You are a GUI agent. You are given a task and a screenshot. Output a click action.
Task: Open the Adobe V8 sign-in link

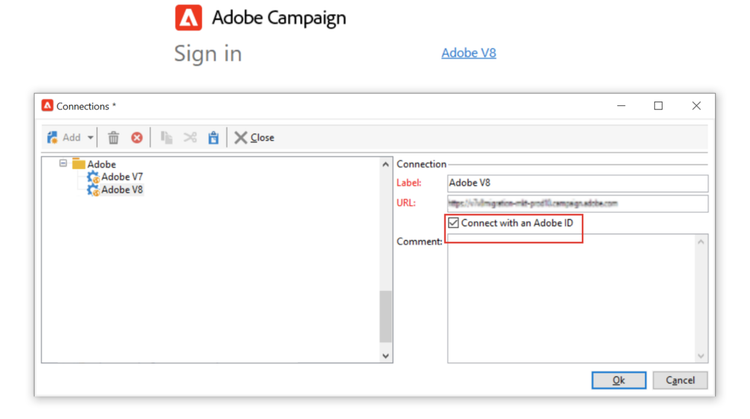coord(468,53)
